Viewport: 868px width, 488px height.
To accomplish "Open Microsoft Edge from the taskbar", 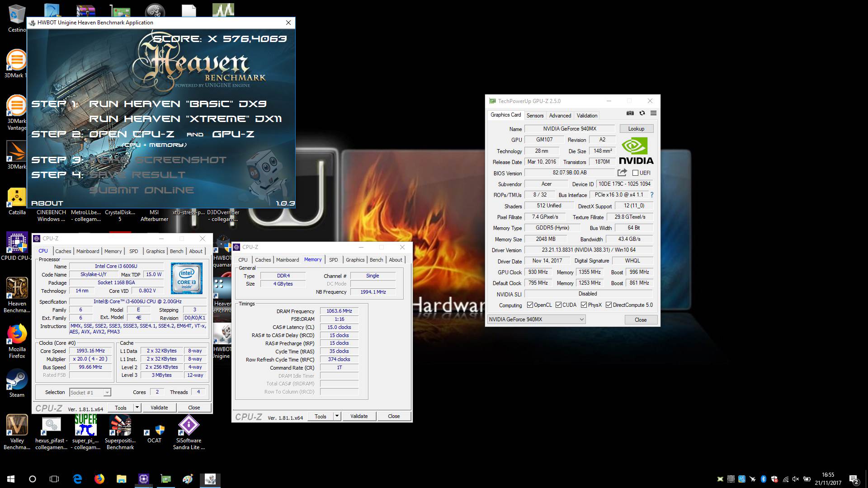I will pos(77,479).
